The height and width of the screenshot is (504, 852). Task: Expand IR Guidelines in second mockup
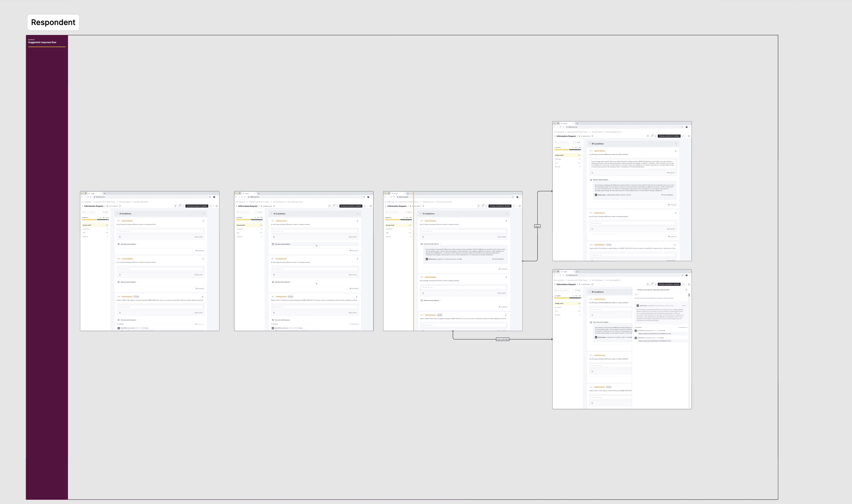pyautogui.click(x=271, y=214)
